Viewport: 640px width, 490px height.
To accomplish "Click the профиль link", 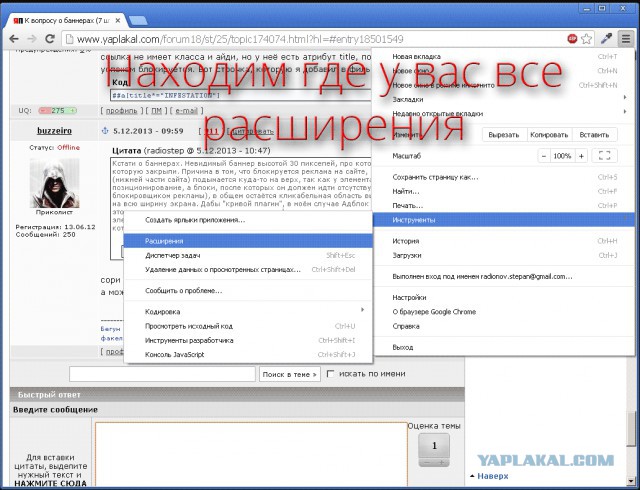I will click(121, 111).
